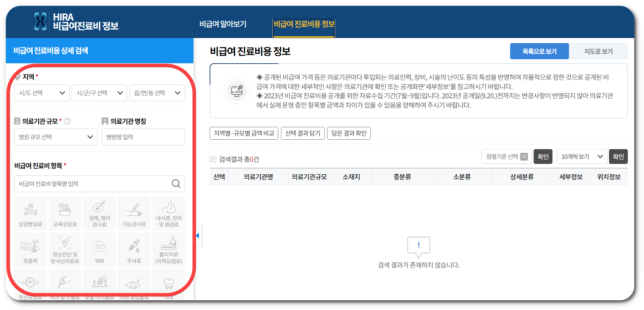Select the 내시경, 천자 및 생검료 icon
The width and height of the screenshot is (644, 310).
(x=169, y=213)
